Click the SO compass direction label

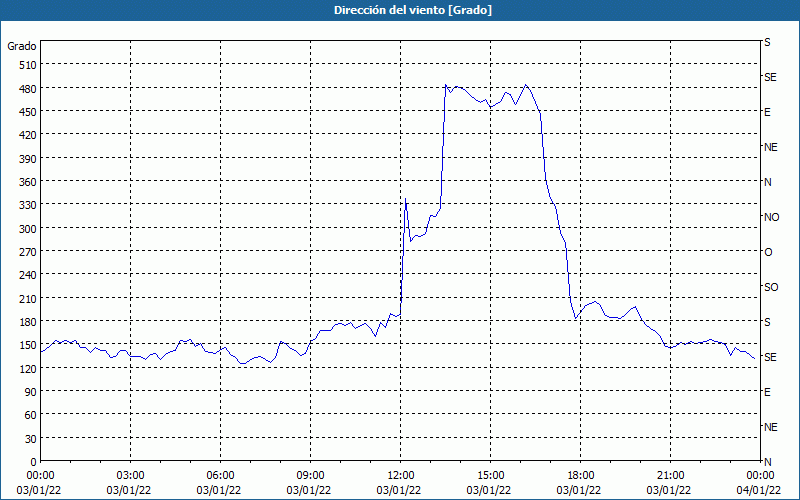(x=771, y=287)
